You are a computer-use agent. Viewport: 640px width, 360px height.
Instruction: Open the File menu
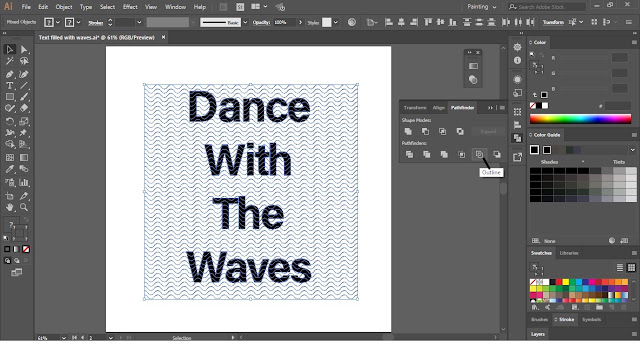coord(26,7)
